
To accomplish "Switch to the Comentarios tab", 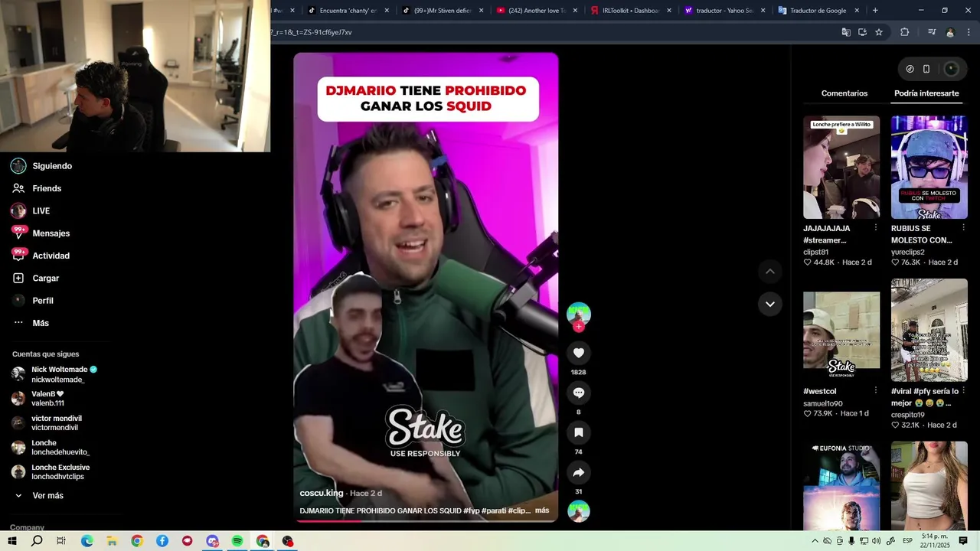I will click(x=844, y=93).
